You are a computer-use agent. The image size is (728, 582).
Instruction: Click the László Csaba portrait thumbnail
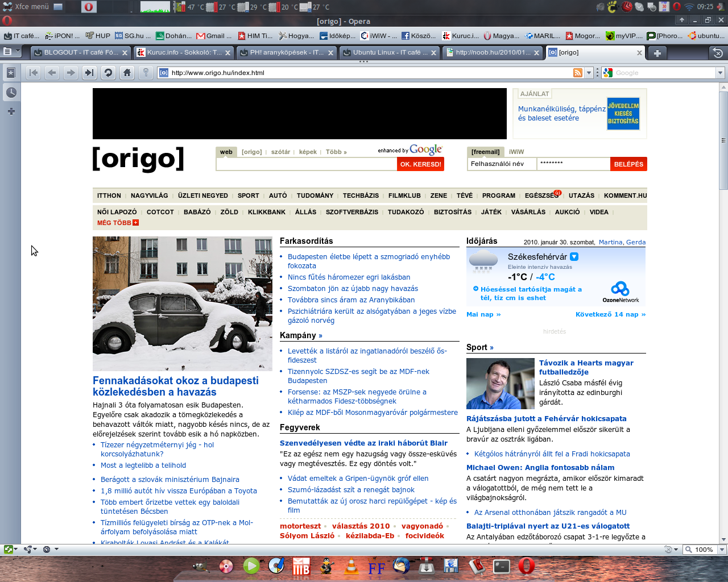500,384
